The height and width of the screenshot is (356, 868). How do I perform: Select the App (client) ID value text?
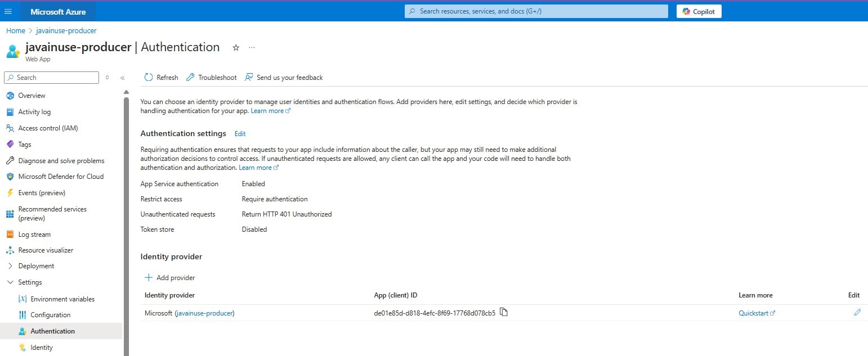click(435, 313)
